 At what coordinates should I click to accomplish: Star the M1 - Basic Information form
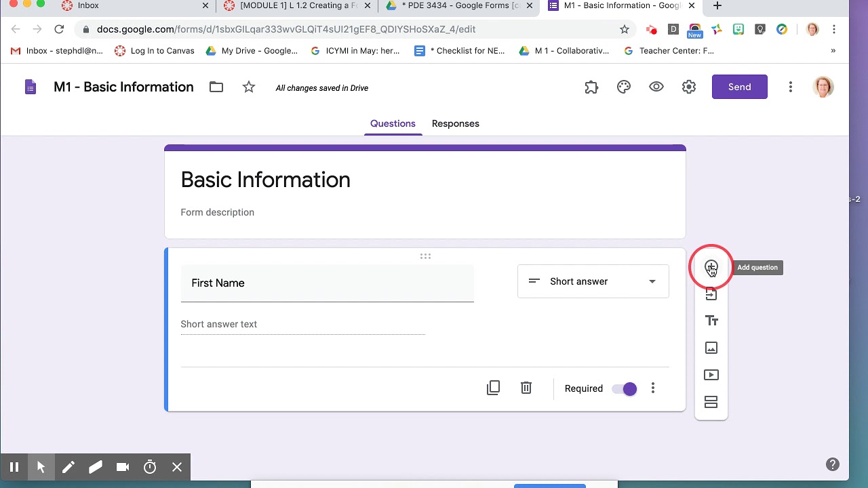249,87
